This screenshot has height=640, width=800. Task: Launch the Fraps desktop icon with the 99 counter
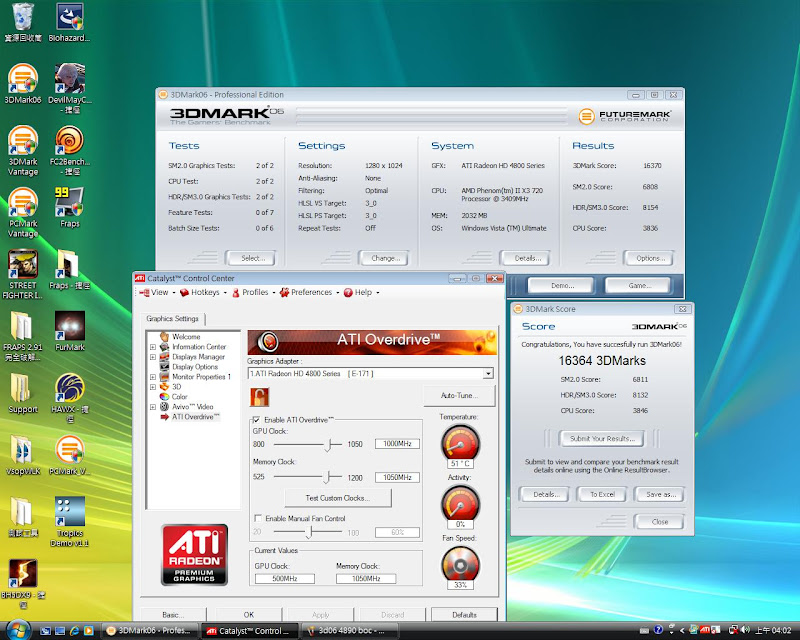[69, 207]
